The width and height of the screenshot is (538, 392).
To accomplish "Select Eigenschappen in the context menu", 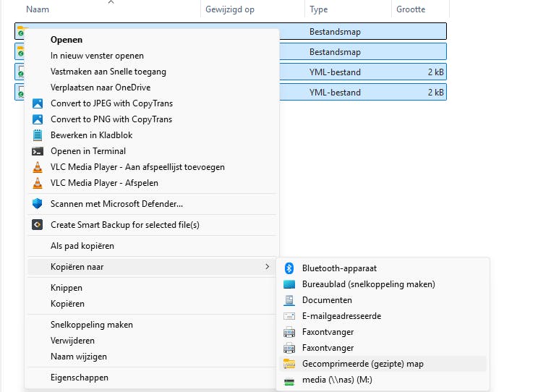I will (80, 378).
